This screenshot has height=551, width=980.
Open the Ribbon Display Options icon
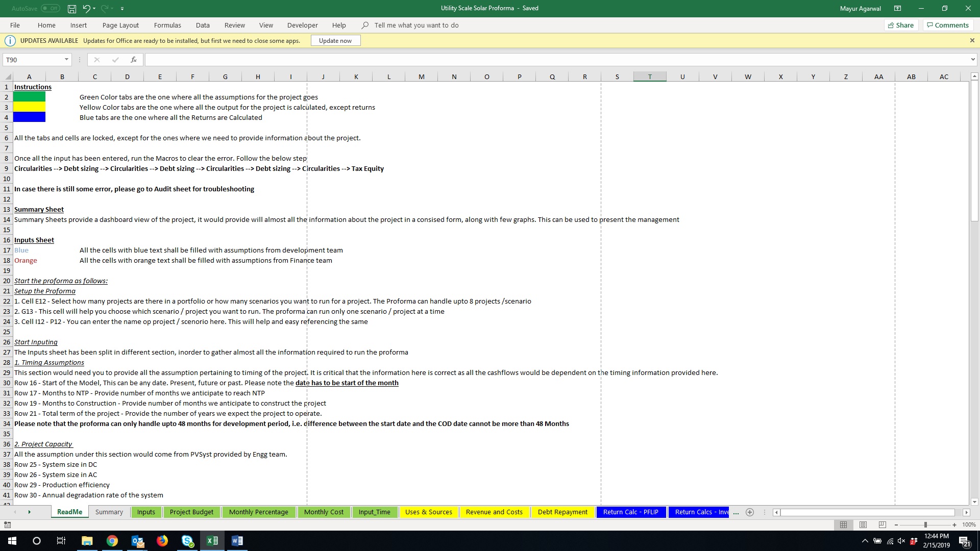pos(897,9)
